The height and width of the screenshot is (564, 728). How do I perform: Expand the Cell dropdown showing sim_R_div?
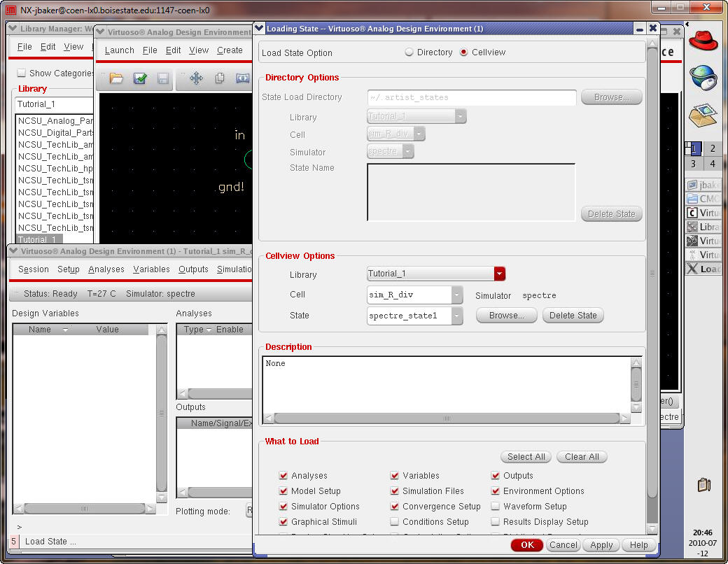coord(457,295)
